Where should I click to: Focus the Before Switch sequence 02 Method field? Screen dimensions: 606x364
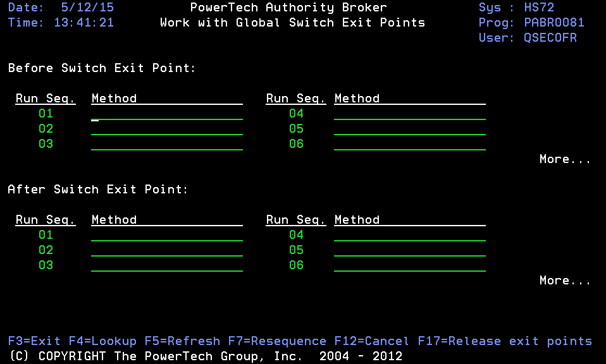[x=167, y=128]
